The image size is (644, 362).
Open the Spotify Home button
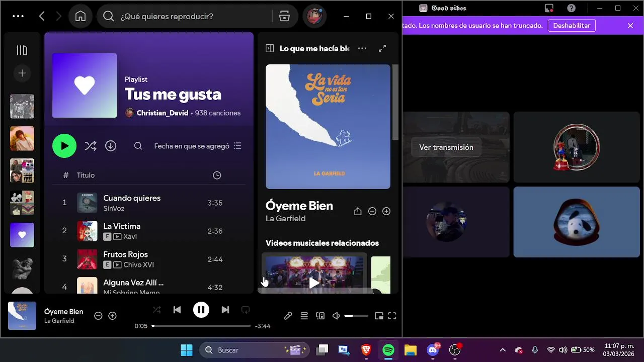(80, 16)
